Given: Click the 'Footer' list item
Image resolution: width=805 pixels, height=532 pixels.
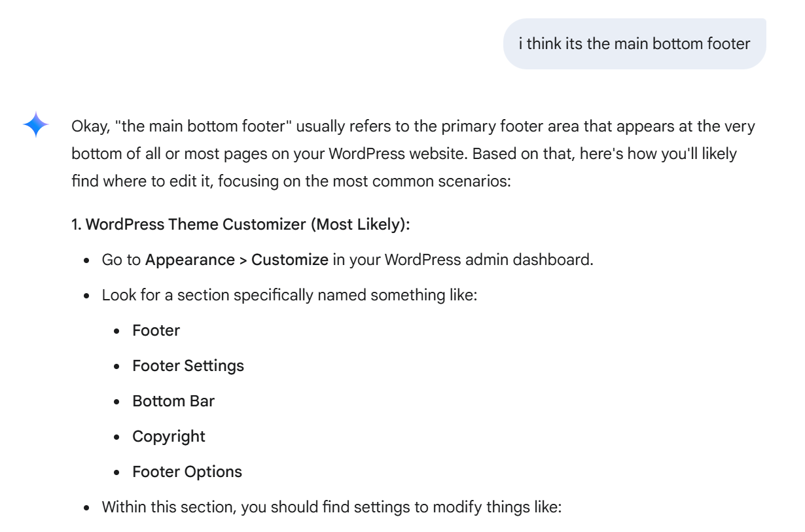Looking at the screenshot, I should (x=156, y=330).
